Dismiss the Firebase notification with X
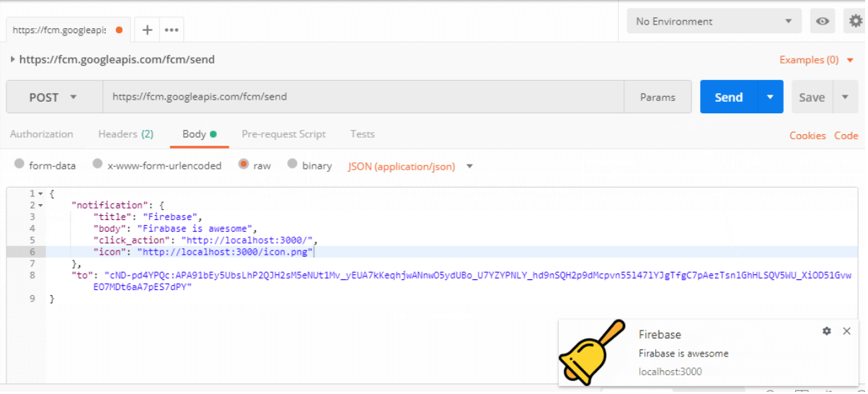The height and width of the screenshot is (394, 868). tap(847, 331)
